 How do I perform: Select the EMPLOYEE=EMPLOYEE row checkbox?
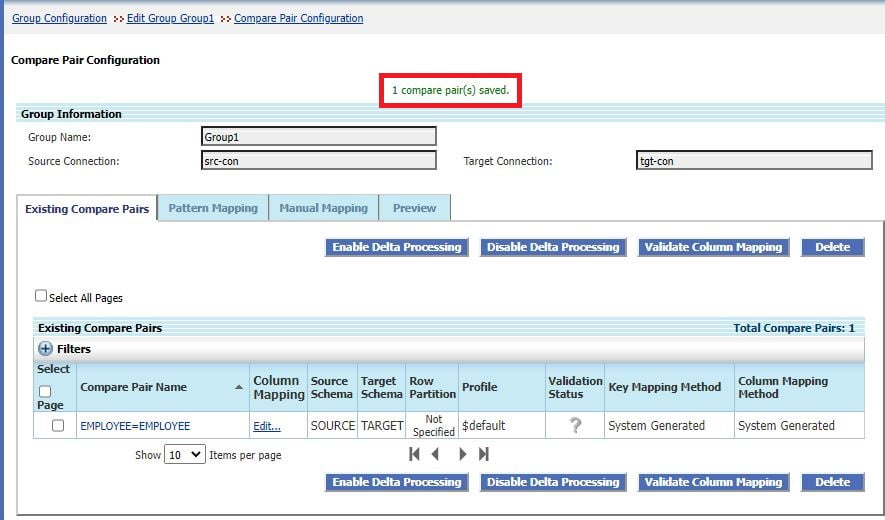pos(58,425)
